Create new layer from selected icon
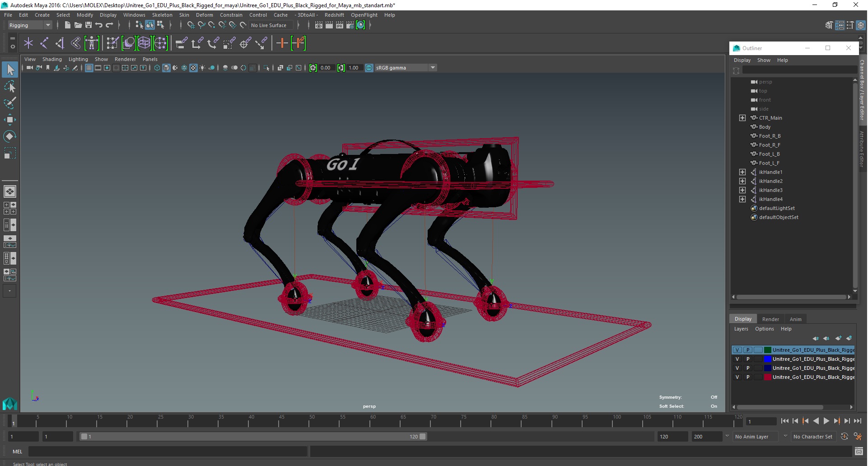 coord(849,338)
